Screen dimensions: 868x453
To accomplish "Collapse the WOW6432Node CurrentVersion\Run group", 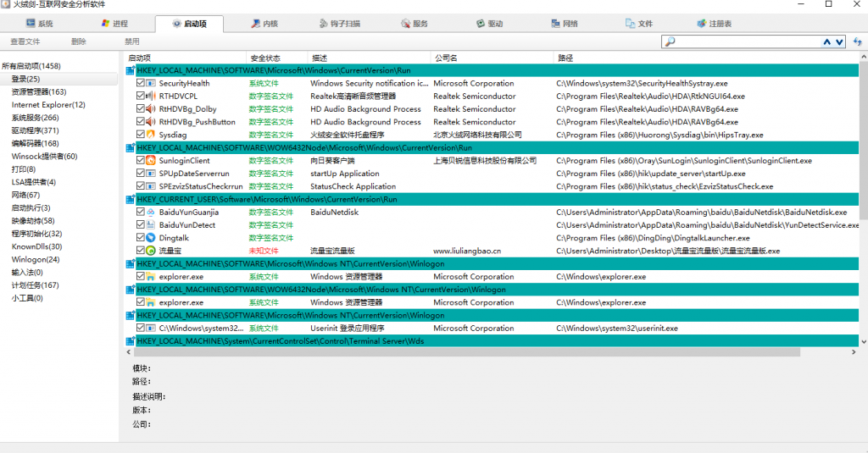I will pos(130,147).
